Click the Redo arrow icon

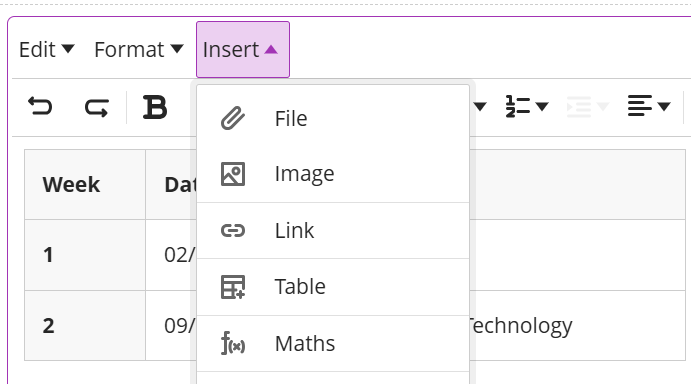(x=97, y=107)
